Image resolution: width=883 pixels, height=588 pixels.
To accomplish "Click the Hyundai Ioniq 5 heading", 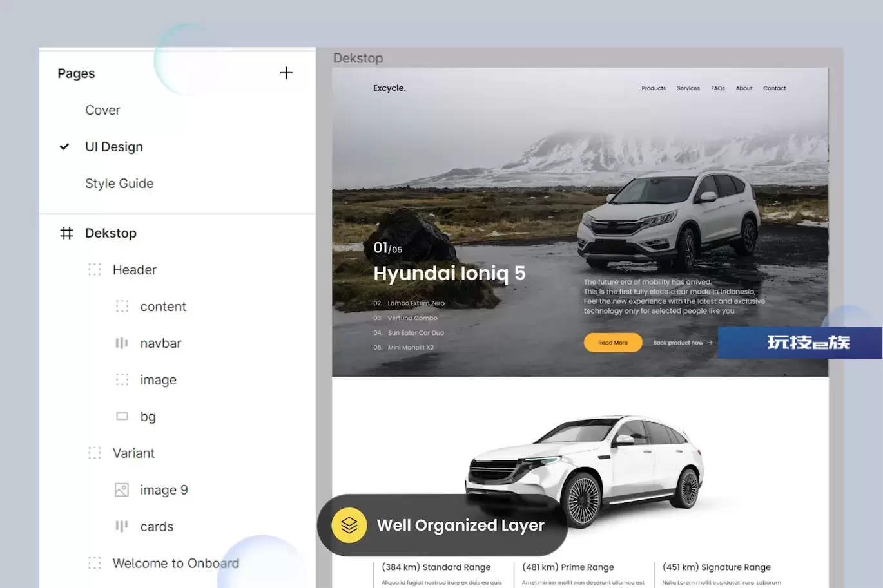I will pyautogui.click(x=449, y=273).
